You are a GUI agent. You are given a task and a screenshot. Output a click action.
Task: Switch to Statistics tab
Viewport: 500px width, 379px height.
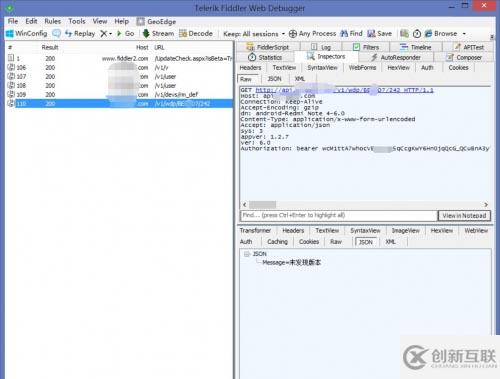tap(266, 57)
